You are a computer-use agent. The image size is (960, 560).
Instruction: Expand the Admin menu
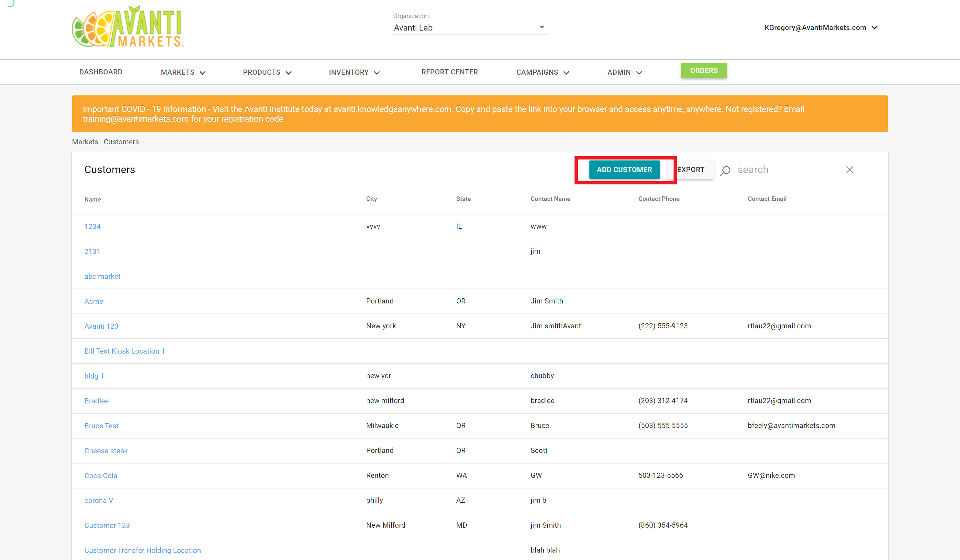[x=625, y=72]
